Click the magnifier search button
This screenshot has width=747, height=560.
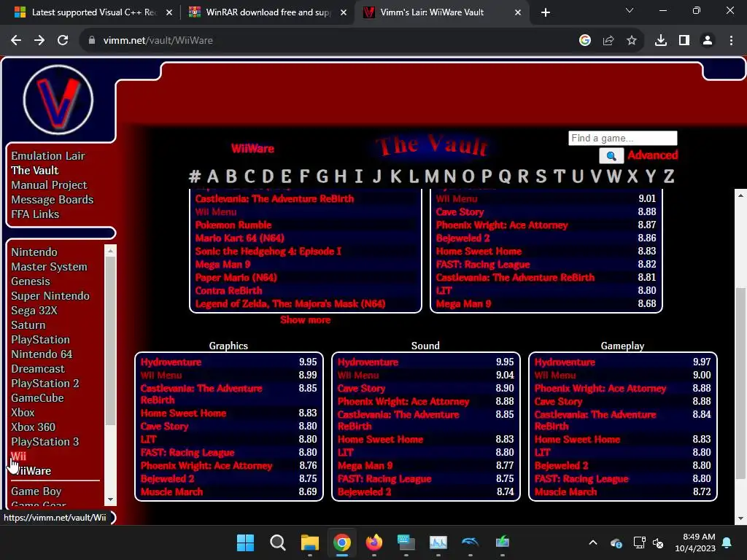[x=611, y=156]
